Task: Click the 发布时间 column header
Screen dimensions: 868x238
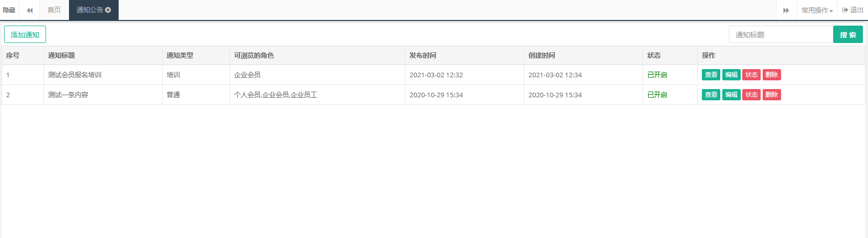Action: coord(423,55)
